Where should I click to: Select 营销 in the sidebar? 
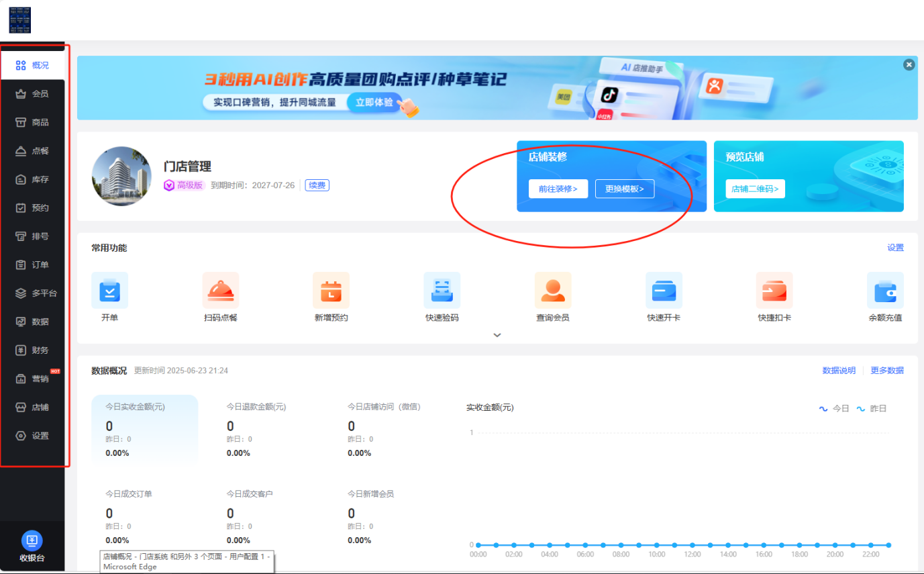point(32,379)
